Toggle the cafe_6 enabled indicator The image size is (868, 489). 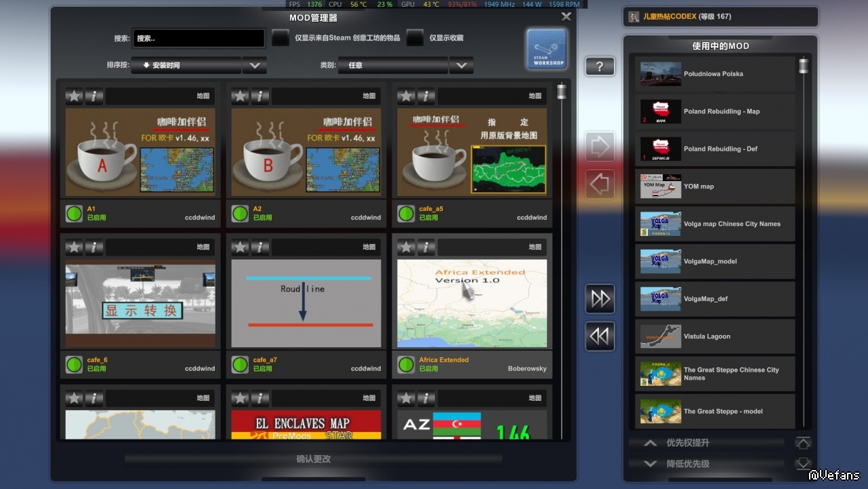coord(74,365)
